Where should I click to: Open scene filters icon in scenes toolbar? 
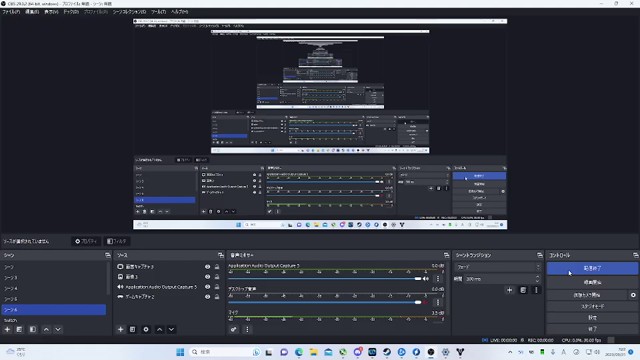click(33, 329)
